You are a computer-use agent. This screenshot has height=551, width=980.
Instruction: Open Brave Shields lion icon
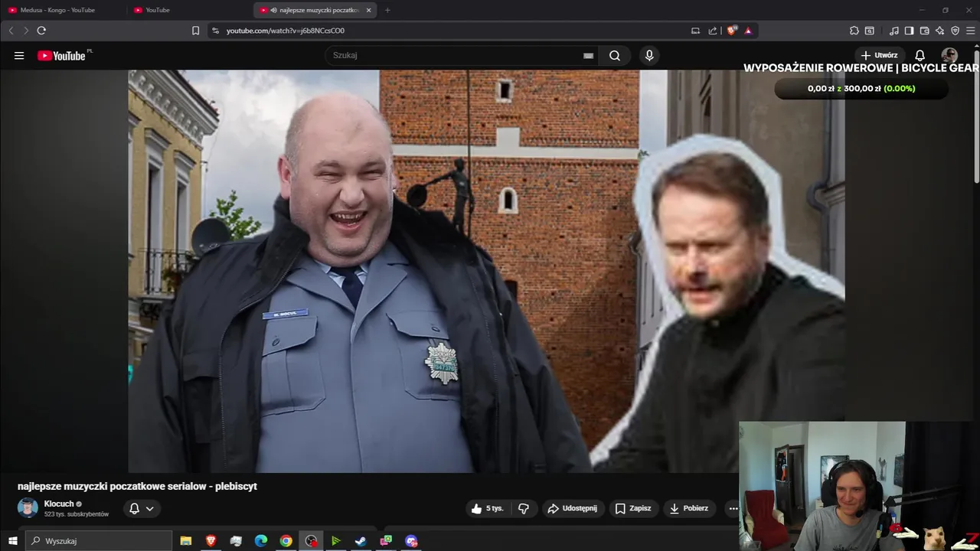[x=731, y=31]
